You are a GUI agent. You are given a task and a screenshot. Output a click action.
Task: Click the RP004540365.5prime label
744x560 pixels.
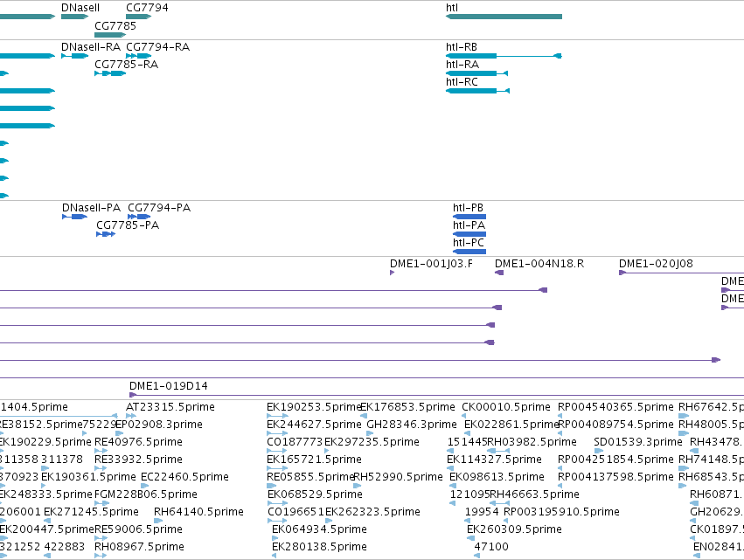[615, 407]
